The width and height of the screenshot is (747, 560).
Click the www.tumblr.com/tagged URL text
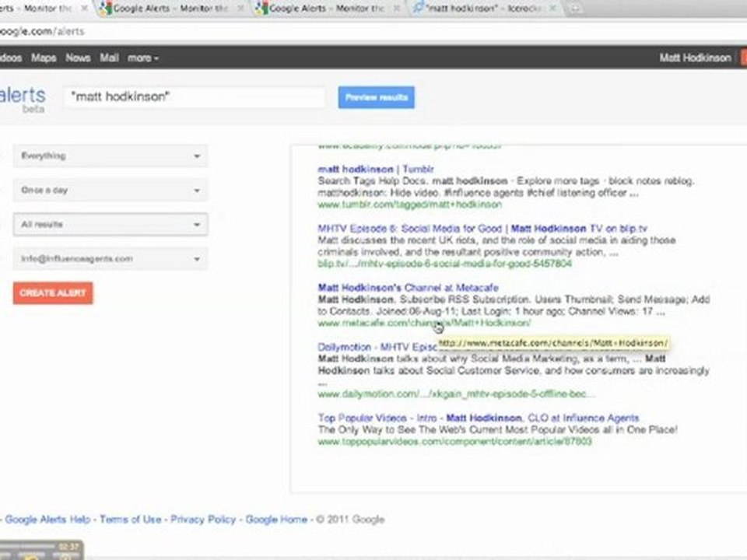pyautogui.click(x=410, y=205)
